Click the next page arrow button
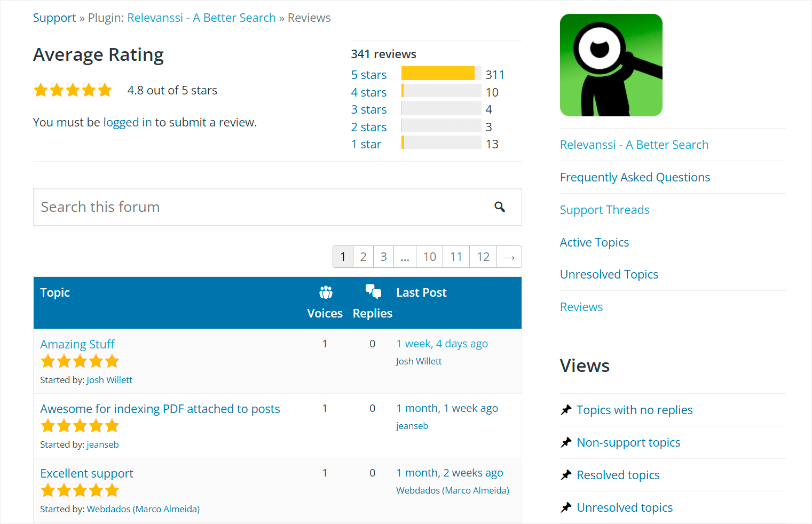 click(509, 257)
